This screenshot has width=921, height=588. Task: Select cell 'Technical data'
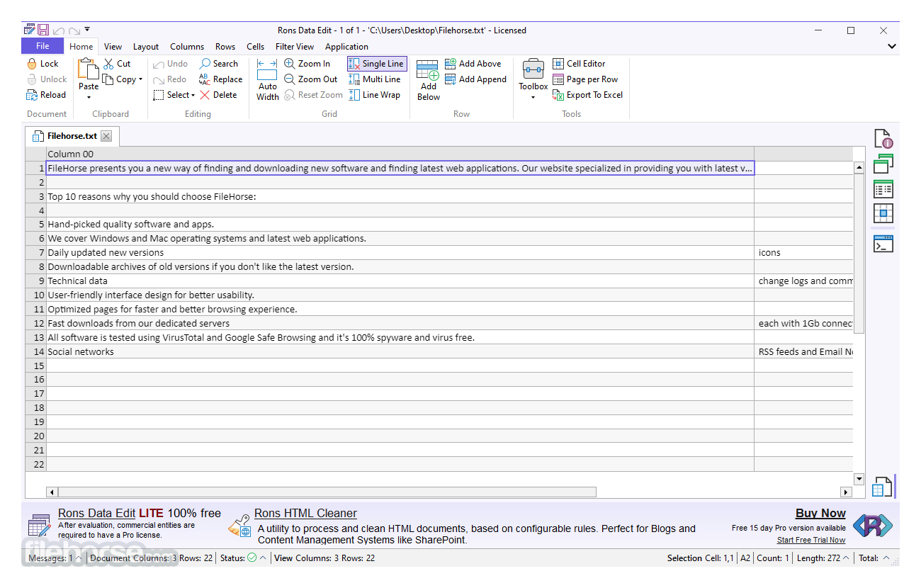[x=400, y=281]
